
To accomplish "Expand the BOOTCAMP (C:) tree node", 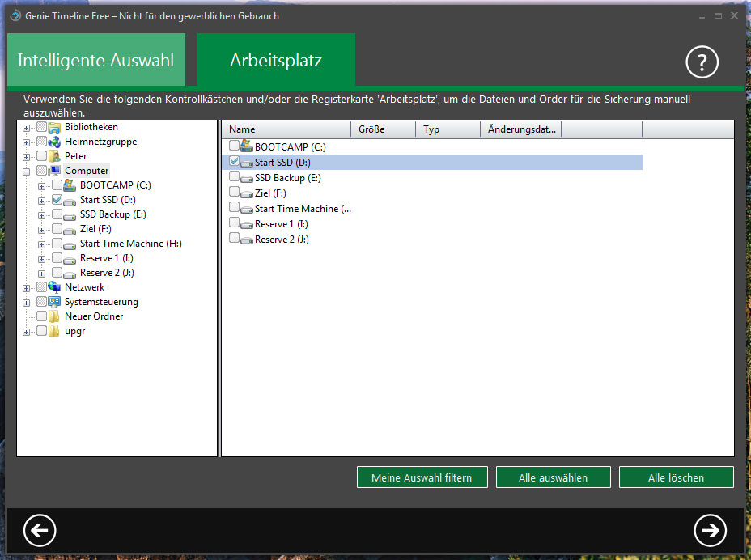I will coord(41,186).
